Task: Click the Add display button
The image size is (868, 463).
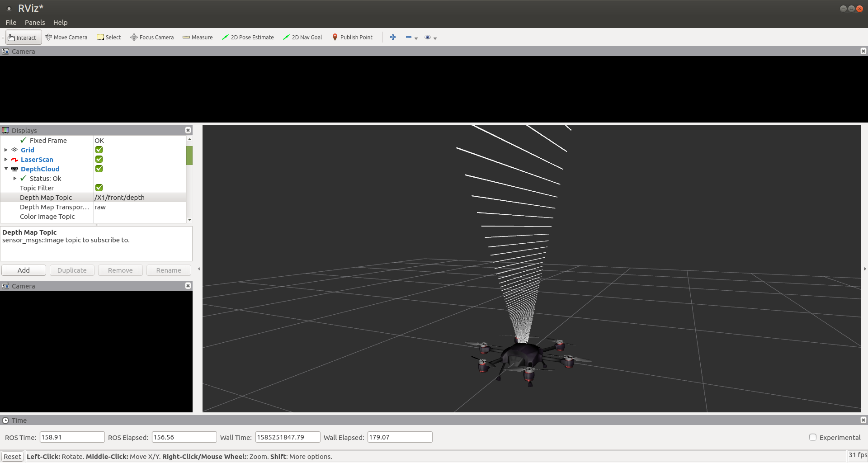Action: (x=24, y=270)
